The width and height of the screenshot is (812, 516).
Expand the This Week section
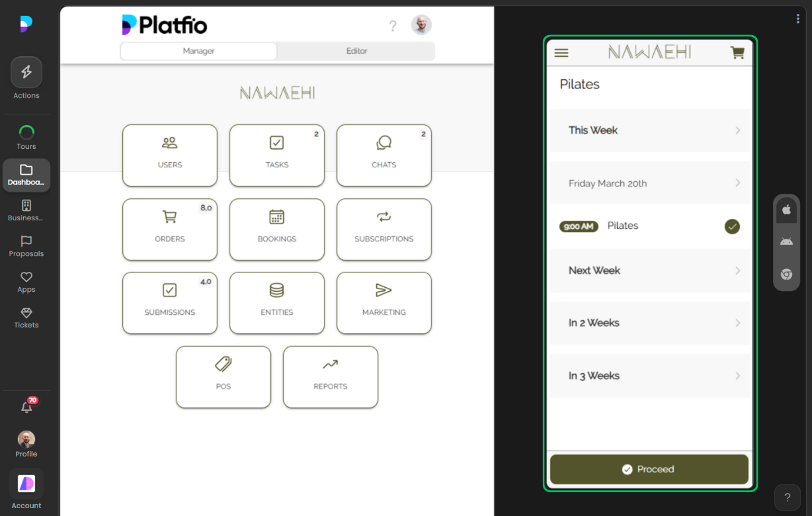click(649, 130)
